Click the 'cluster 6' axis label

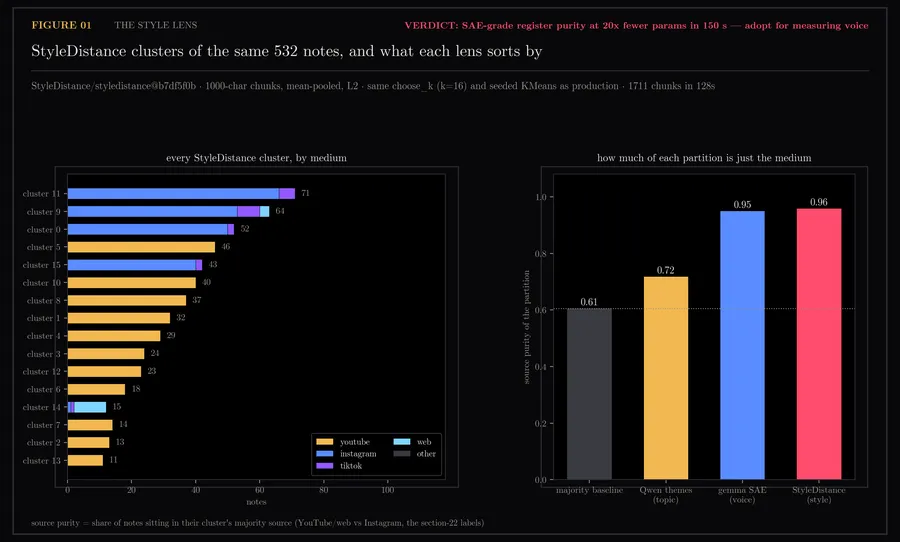43,390
